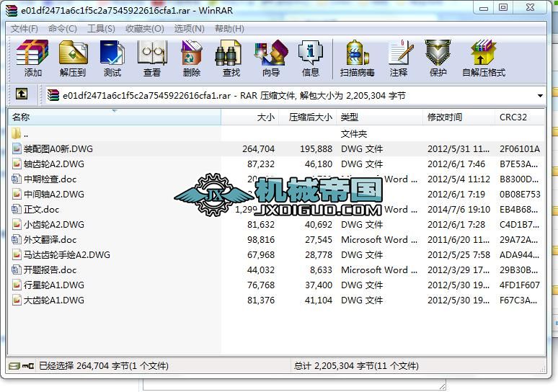Maximize the WinRAR window
Viewport: 558px width, 392px height.
pos(502,7)
